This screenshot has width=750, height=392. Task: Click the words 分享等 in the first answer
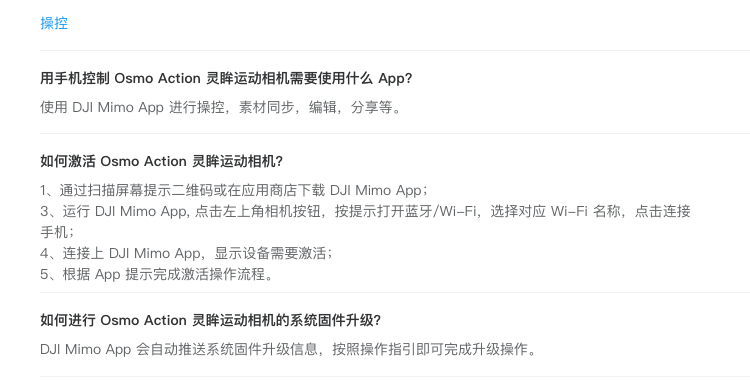coord(372,107)
